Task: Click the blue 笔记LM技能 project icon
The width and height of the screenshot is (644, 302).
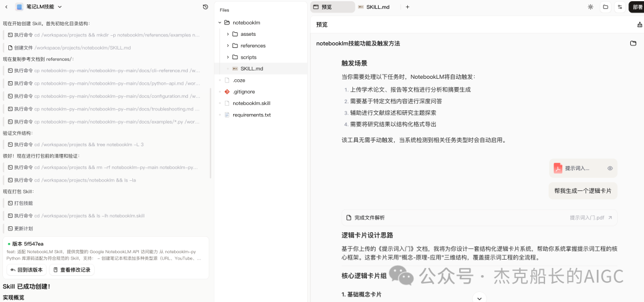Action: click(19, 7)
